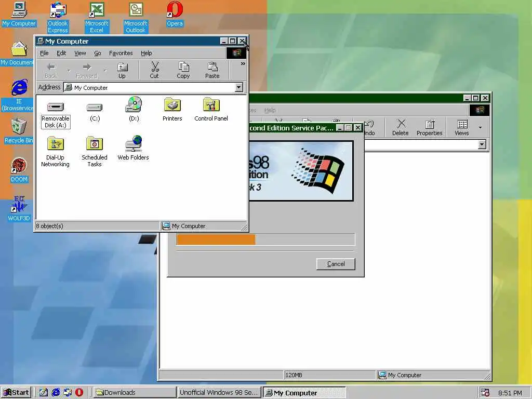Image resolution: width=532 pixels, height=399 pixels.
Task: Click the Forward toolbar button
Action: click(87, 71)
